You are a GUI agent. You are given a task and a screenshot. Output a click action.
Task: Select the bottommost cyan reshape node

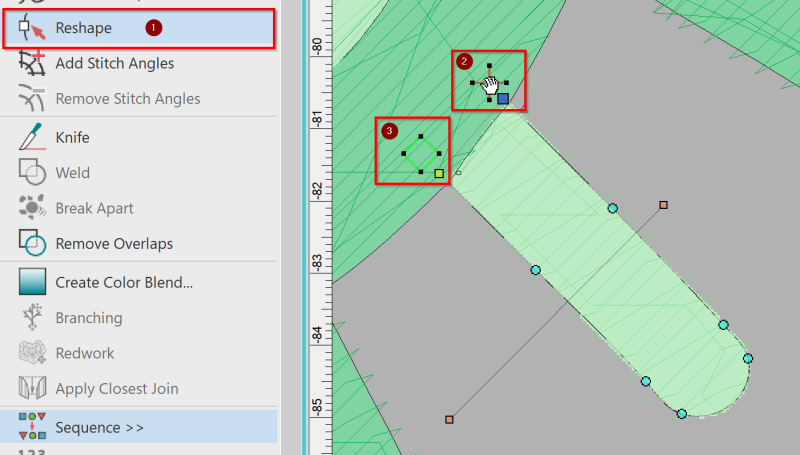682,414
